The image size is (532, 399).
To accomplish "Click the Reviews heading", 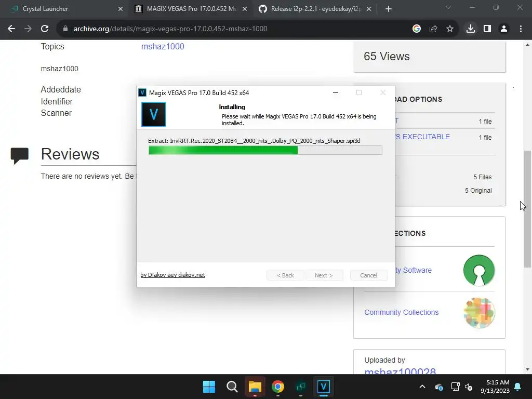I will click(70, 154).
